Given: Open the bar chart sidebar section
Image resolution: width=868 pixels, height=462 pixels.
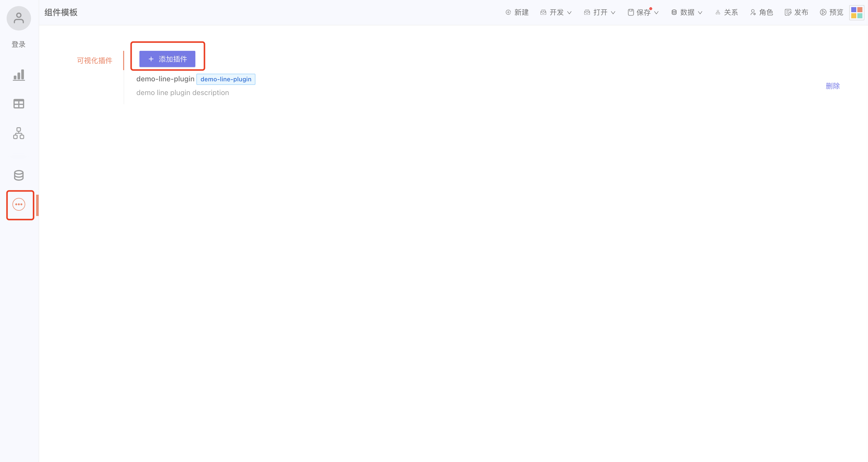Looking at the screenshot, I should coord(19,75).
